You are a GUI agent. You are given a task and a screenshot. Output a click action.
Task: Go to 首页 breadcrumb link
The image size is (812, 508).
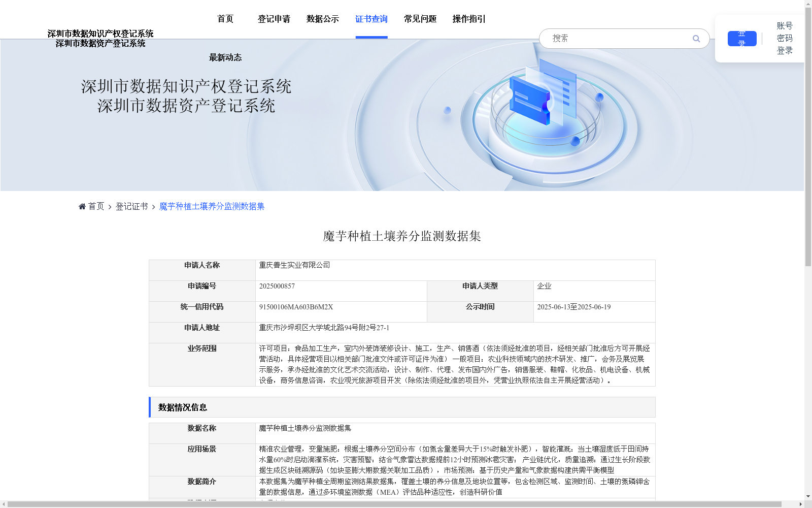point(96,206)
